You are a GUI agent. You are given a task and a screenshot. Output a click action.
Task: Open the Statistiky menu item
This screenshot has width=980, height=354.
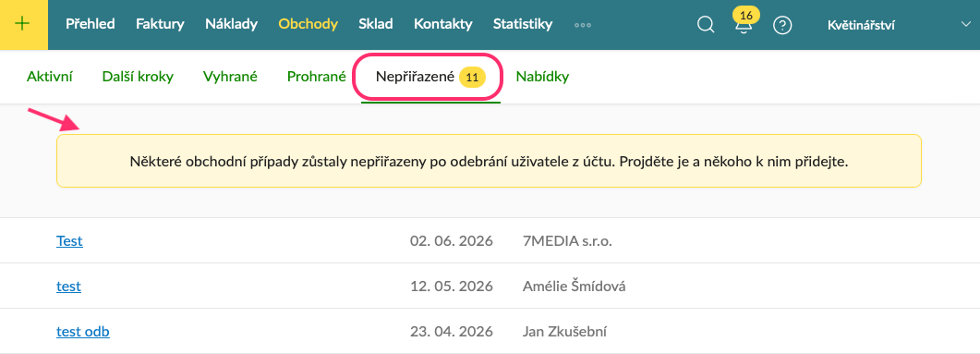click(523, 24)
